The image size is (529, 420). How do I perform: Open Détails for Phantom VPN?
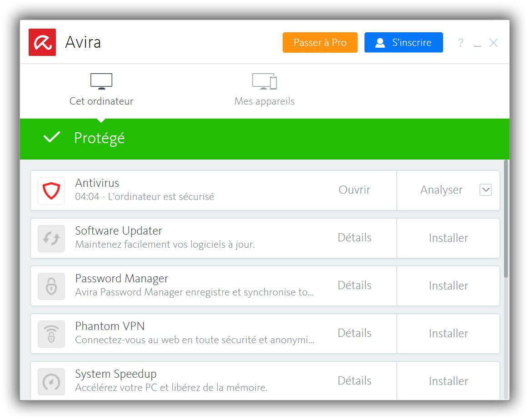click(354, 333)
